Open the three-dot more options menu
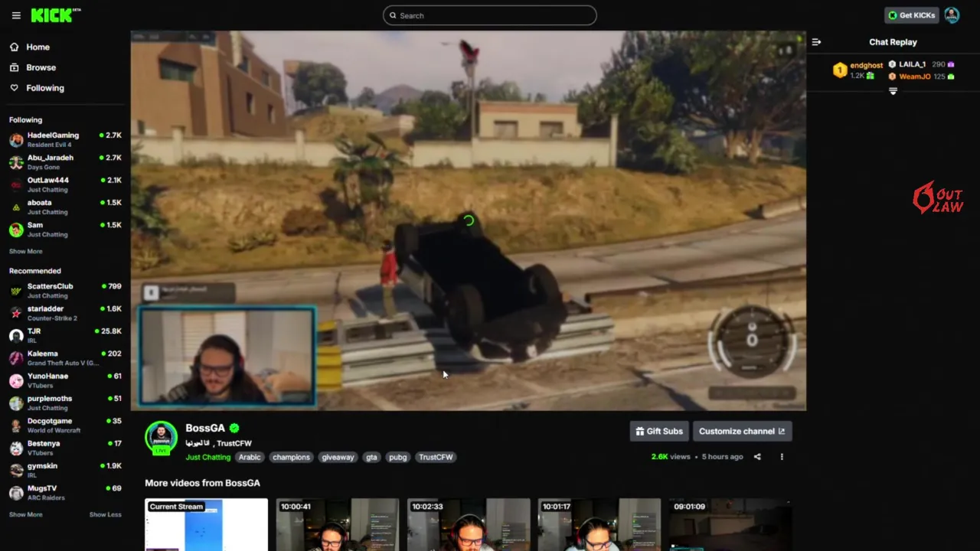Viewport: 980px width, 551px height. 782,457
